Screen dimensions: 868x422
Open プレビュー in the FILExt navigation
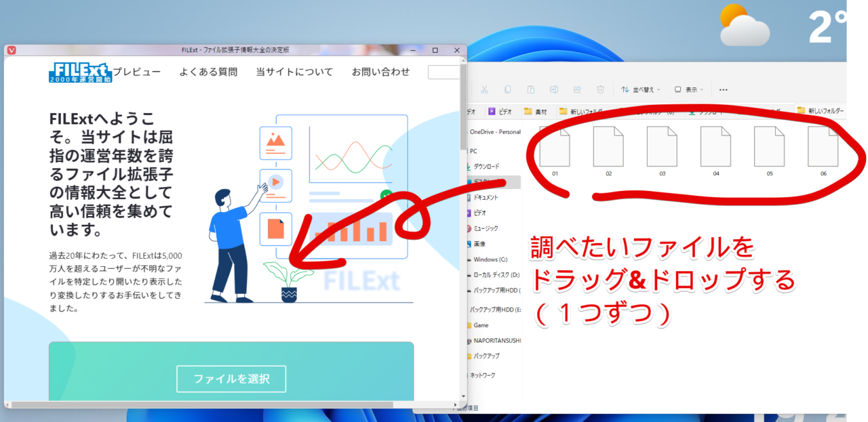click(x=137, y=72)
